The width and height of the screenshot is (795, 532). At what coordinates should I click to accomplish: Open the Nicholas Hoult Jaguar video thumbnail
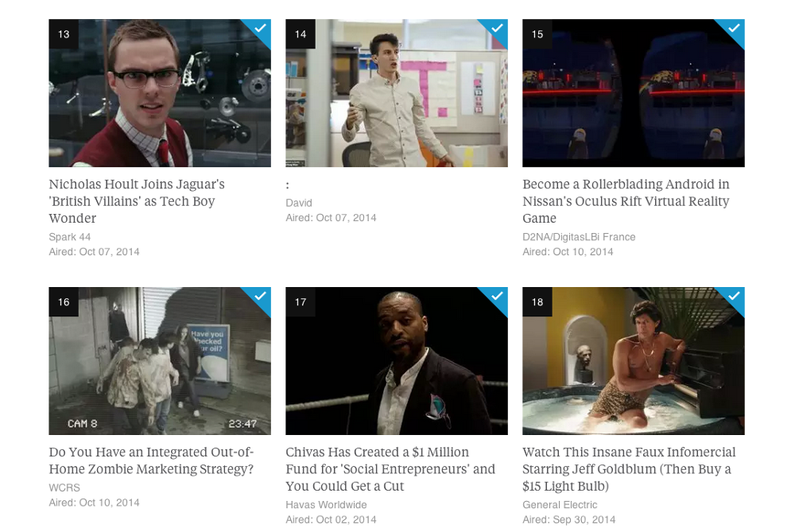point(160,93)
